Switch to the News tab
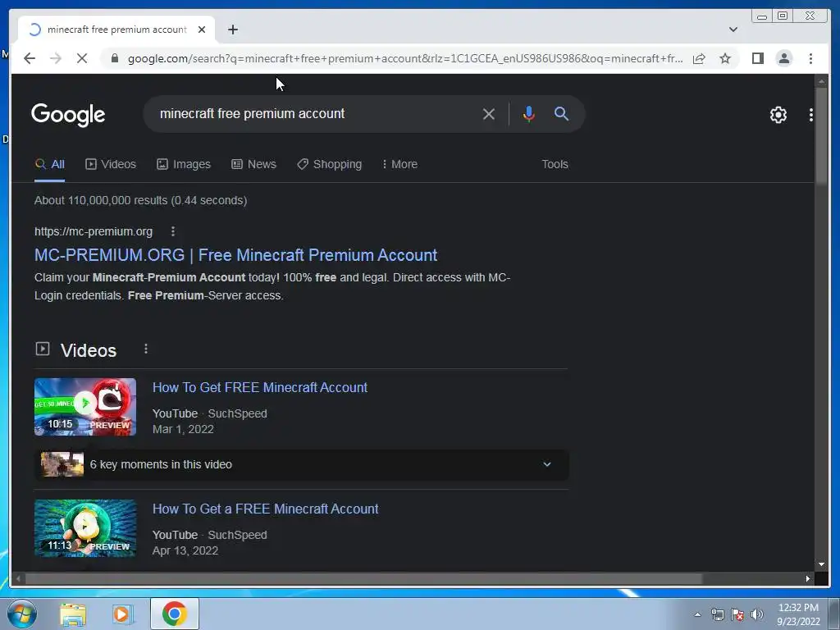The width and height of the screenshot is (840, 630). 253,164
